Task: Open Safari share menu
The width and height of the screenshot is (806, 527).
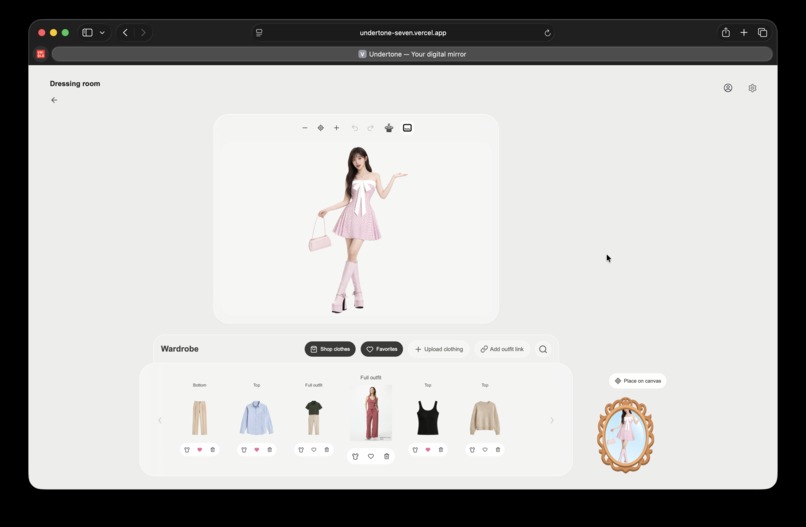Action: 726,32
